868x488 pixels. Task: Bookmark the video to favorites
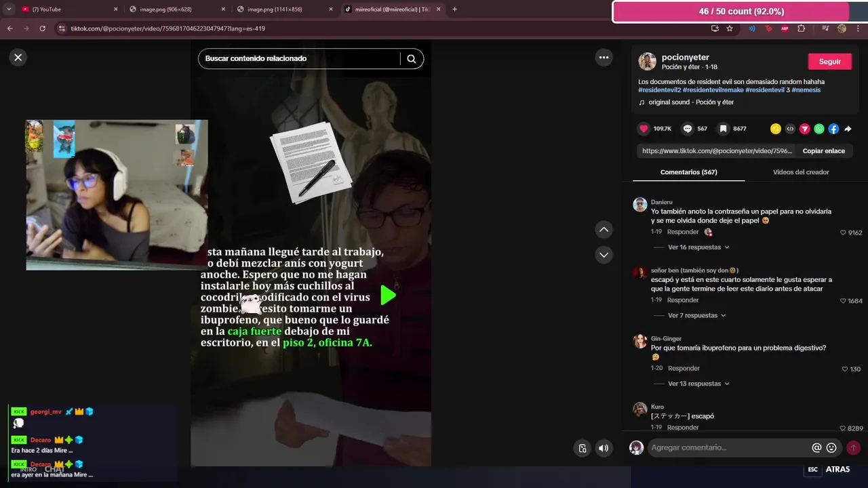[x=724, y=128]
